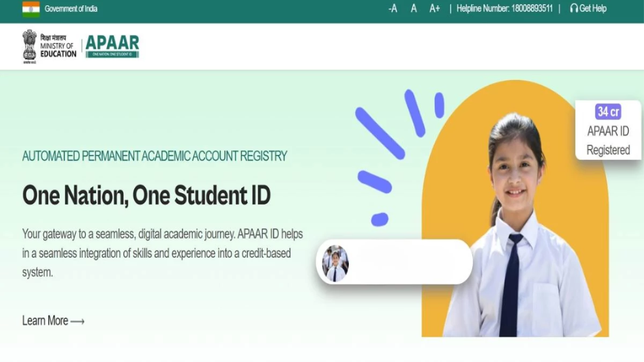Reset font size with the A button
The width and height of the screenshot is (644, 362).
click(414, 9)
